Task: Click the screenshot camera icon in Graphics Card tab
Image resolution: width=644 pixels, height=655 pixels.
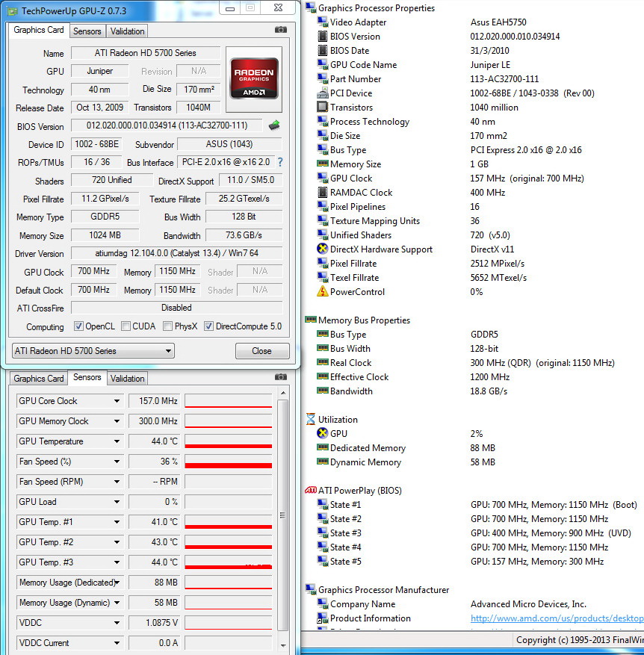Action: point(280,30)
